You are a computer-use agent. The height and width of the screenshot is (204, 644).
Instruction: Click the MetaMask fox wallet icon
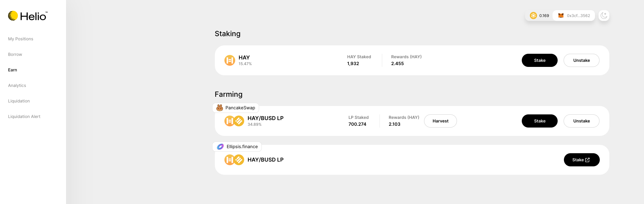point(561,16)
